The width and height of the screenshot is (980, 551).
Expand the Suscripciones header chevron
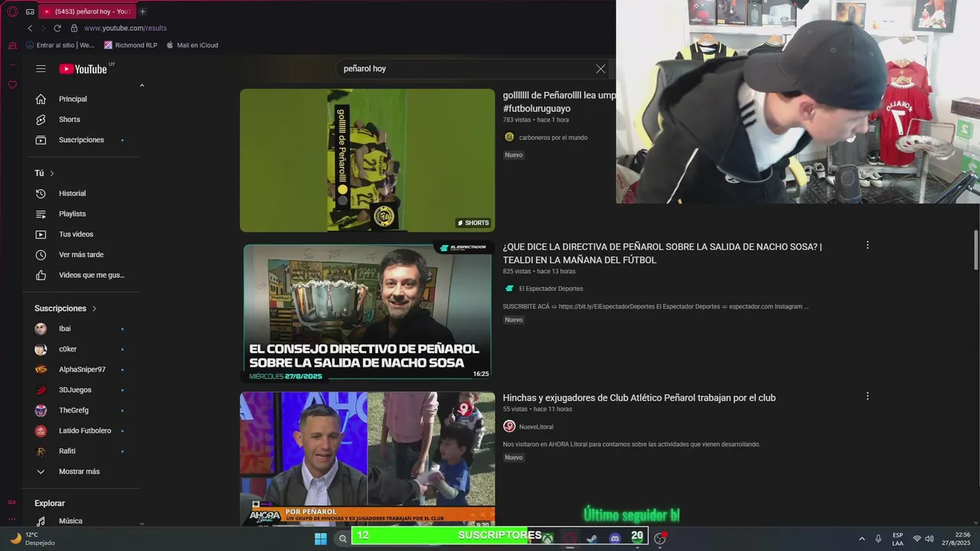[x=94, y=308]
